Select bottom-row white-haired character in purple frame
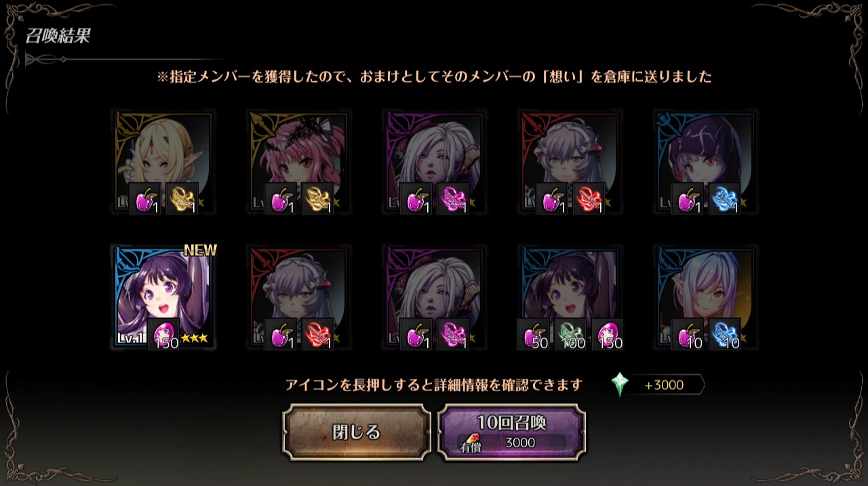Image resolution: width=868 pixels, height=486 pixels. [x=435, y=298]
